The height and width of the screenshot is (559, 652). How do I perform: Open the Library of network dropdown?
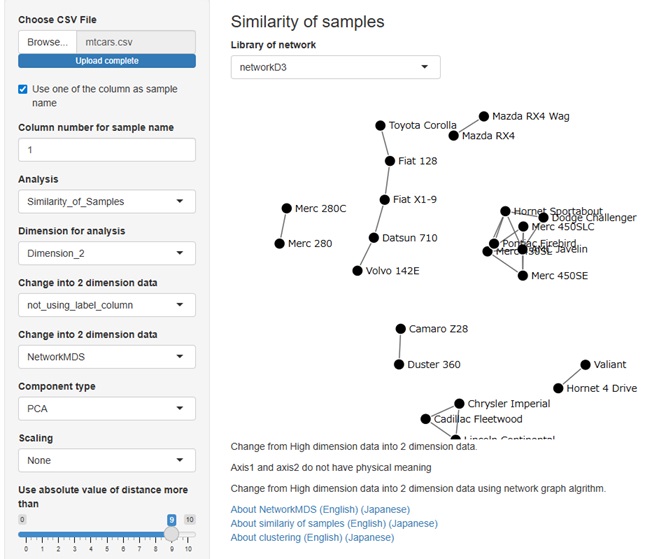pos(335,67)
